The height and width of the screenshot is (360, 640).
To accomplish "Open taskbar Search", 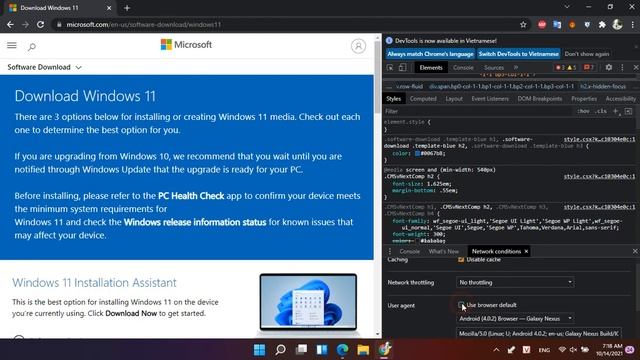I will pyautogui.click(x=280, y=350).
